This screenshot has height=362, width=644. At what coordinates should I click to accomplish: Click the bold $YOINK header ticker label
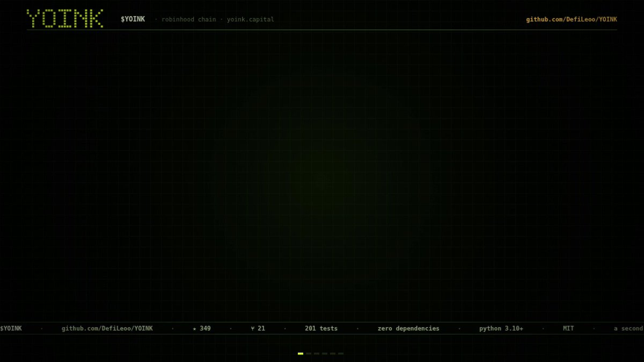click(133, 19)
